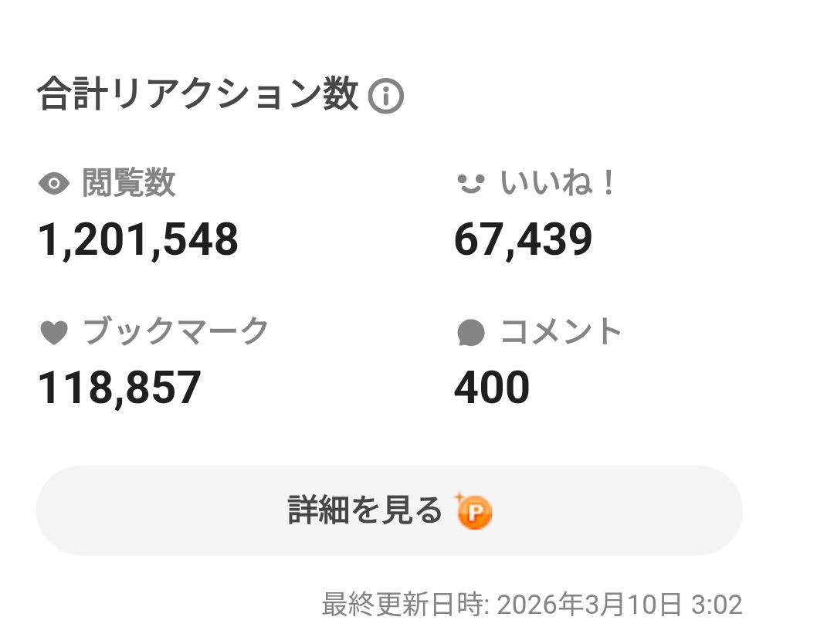Select the いいね！ label
Screen dimensions: 834x644
click(558, 184)
